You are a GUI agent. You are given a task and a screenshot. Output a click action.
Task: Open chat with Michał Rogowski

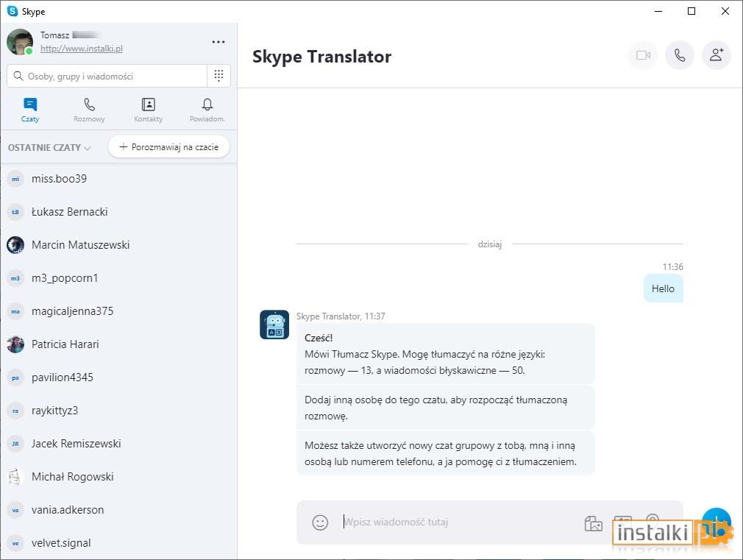tap(118, 477)
